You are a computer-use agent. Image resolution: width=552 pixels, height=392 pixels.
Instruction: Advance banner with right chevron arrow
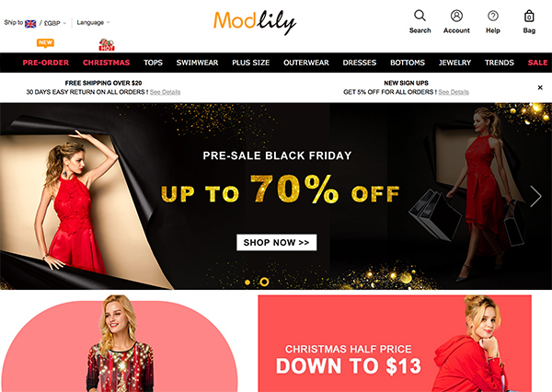pyautogui.click(x=535, y=196)
